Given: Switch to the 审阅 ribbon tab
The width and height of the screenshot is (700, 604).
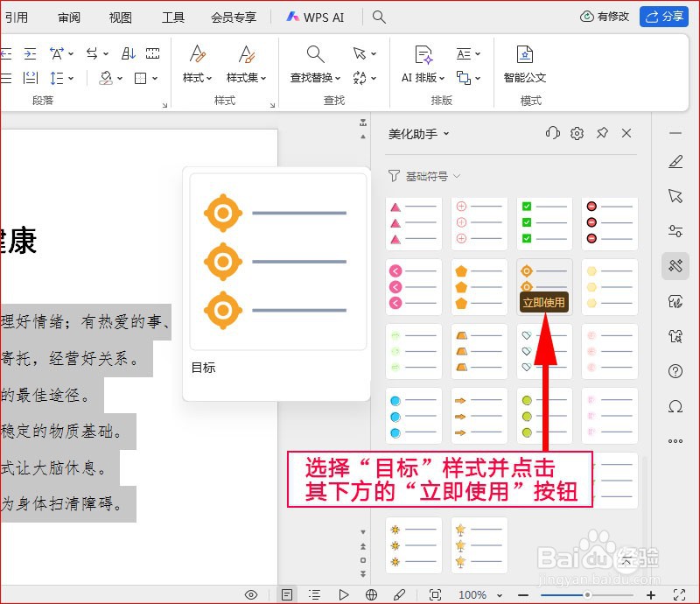Looking at the screenshot, I should coord(68,17).
